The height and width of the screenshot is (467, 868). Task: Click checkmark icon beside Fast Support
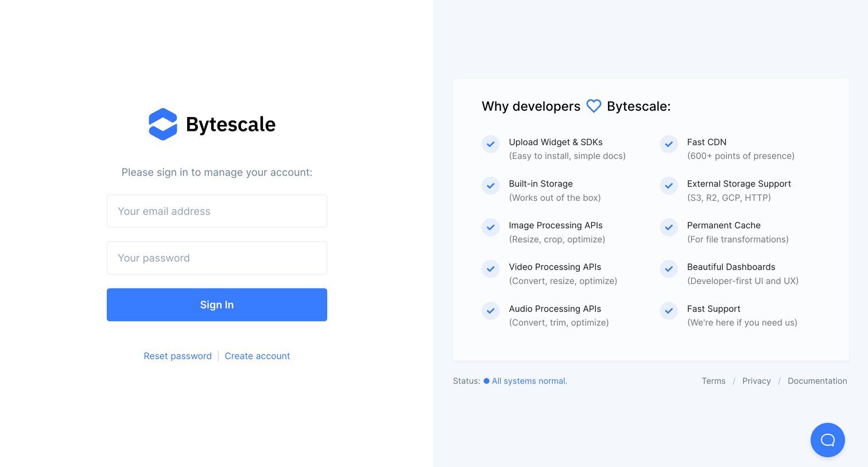pyautogui.click(x=669, y=310)
